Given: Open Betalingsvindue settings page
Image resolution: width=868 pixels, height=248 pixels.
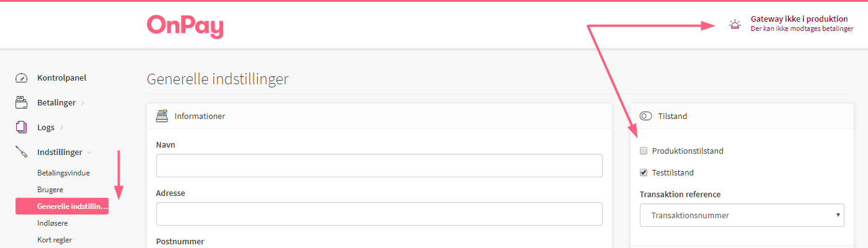Looking at the screenshot, I should [68, 173].
